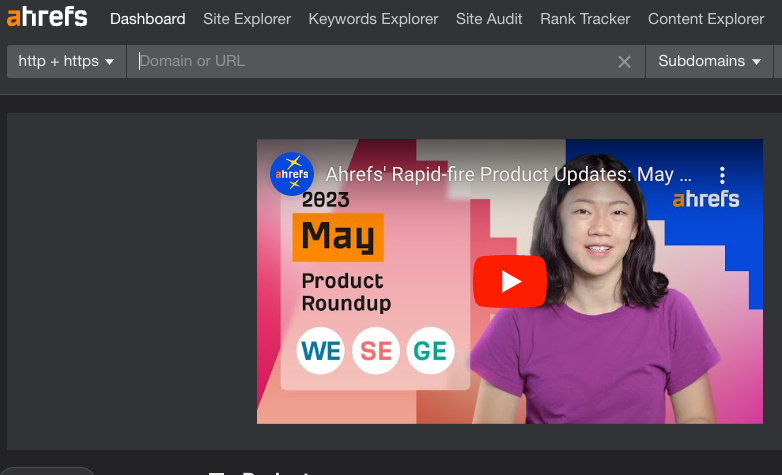Open Site Audit
The height and width of the screenshot is (475, 782).
pos(489,19)
